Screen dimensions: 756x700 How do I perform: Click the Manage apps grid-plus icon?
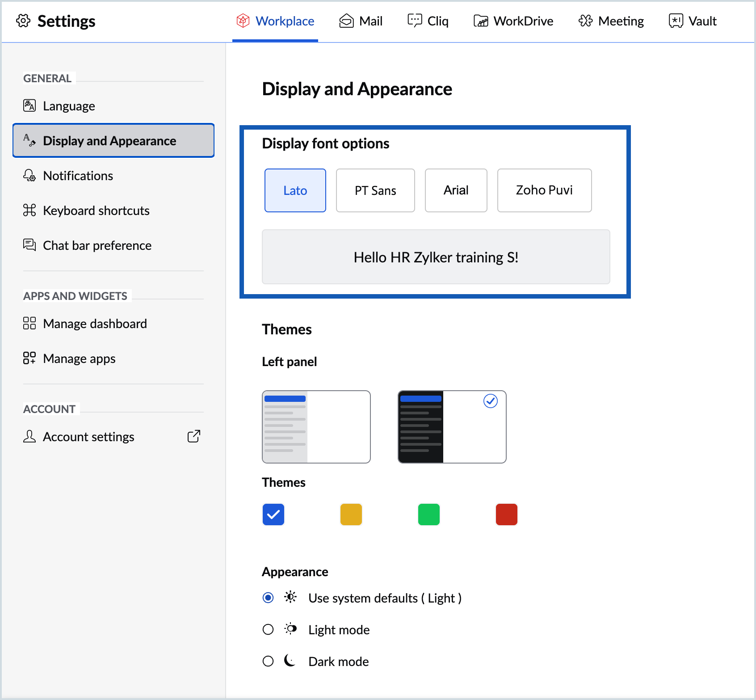click(29, 358)
